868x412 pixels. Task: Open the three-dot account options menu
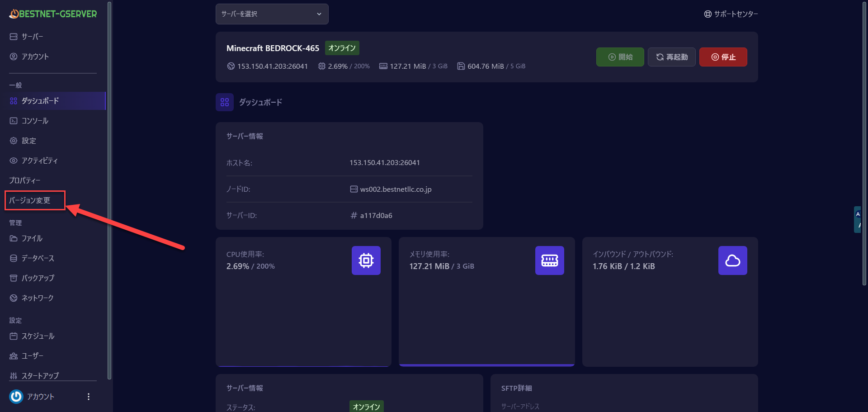click(x=89, y=397)
